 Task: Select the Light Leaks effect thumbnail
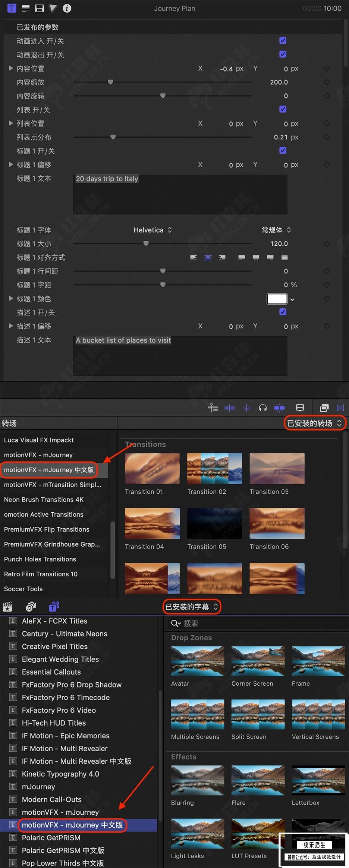[198, 834]
